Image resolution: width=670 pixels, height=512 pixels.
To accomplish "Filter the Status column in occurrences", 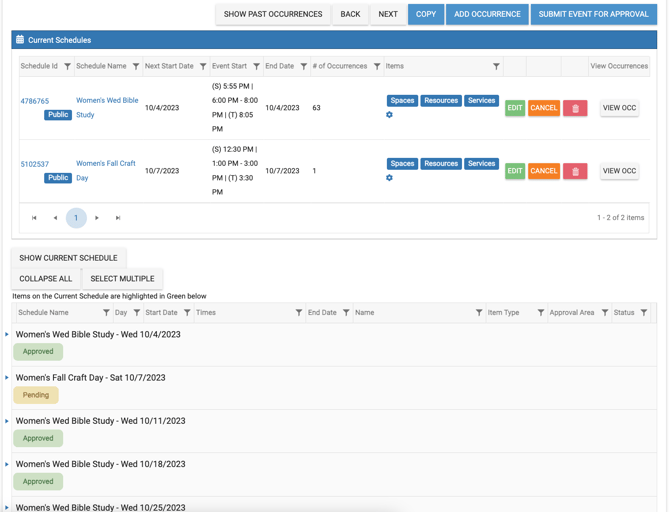I will [x=644, y=313].
